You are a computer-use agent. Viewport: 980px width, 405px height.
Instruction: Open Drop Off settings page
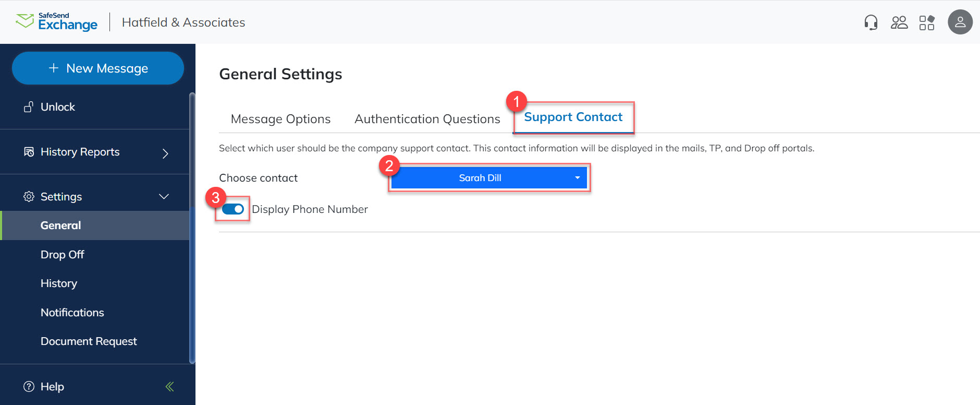coord(62,254)
